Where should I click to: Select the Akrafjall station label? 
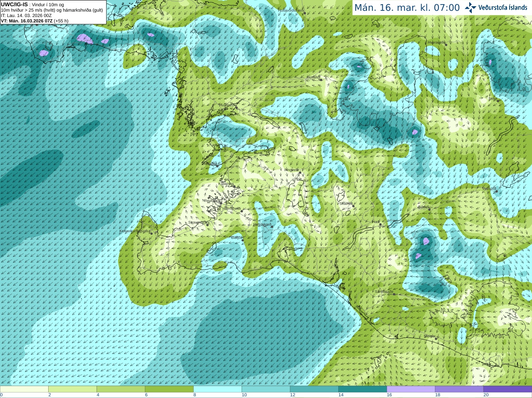pos(211,164)
